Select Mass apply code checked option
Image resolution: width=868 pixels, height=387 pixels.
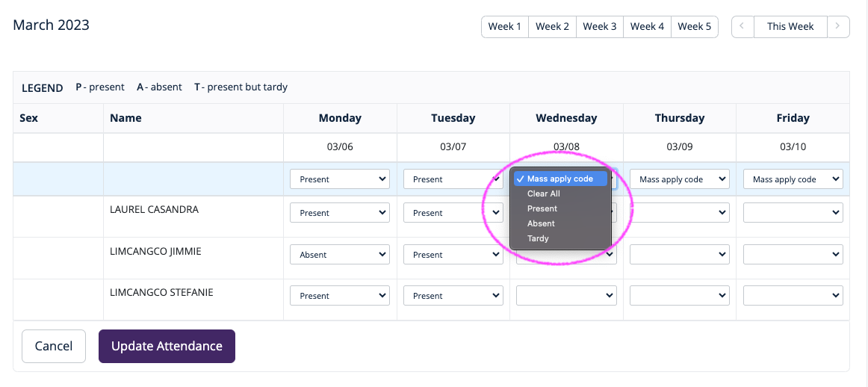click(x=559, y=179)
